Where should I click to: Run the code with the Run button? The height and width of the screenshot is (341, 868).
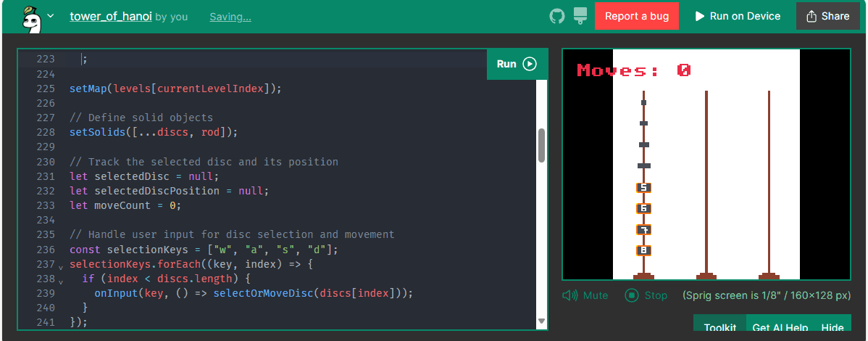tap(517, 64)
